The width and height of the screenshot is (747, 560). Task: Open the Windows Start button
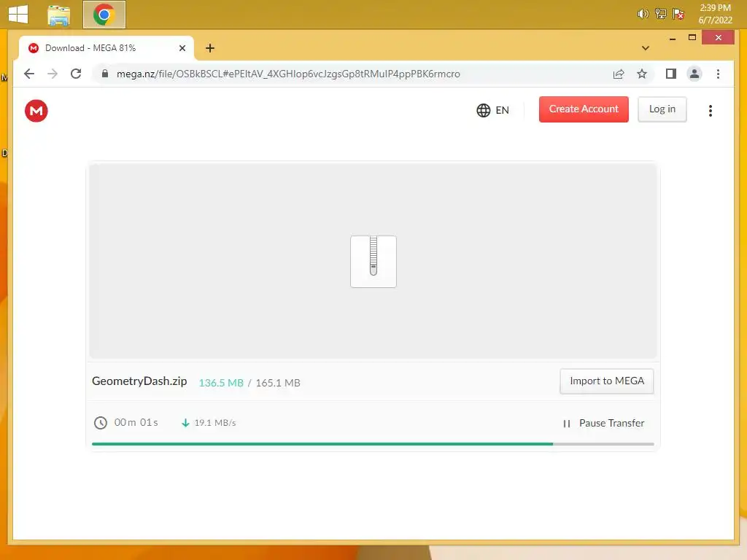point(18,15)
